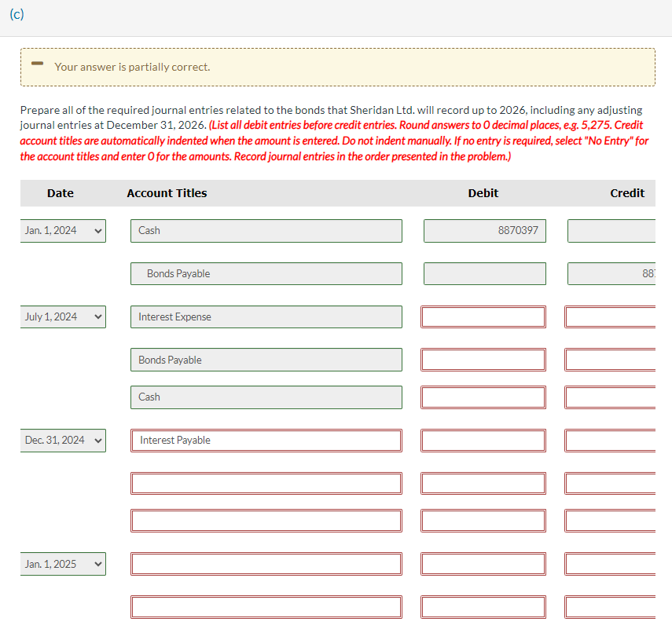Click the Account Titles column header
Image resolution: width=672 pixels, height=622 pixels.
click(167, 193)
